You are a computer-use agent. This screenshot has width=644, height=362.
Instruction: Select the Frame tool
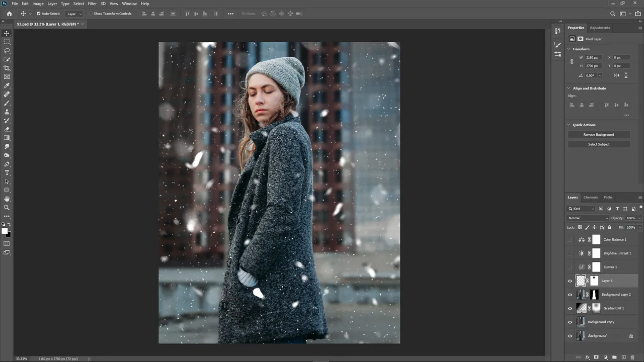7,77
